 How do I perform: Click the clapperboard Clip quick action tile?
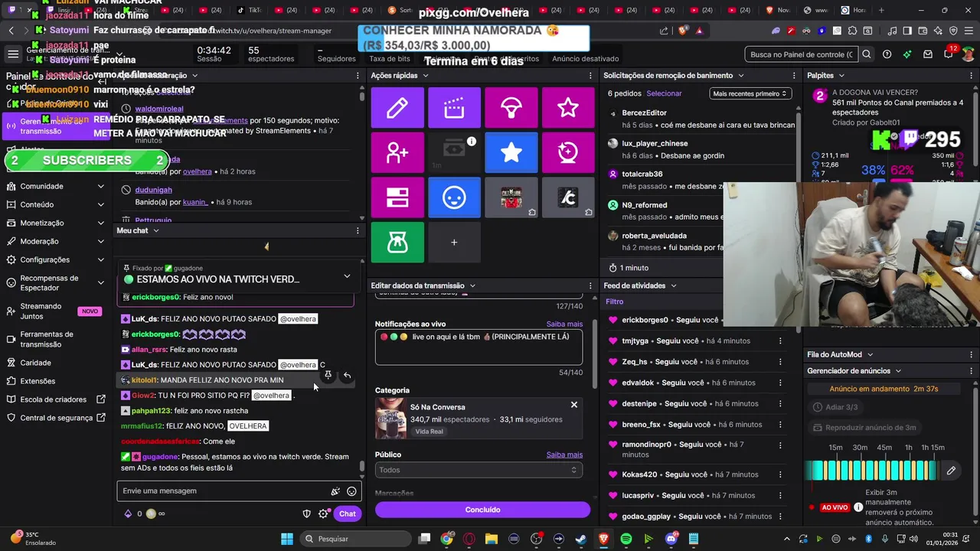tap(454, 108)
